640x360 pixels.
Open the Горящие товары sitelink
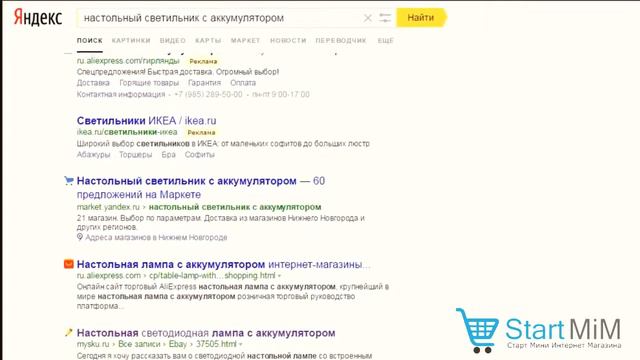[149, 83]
